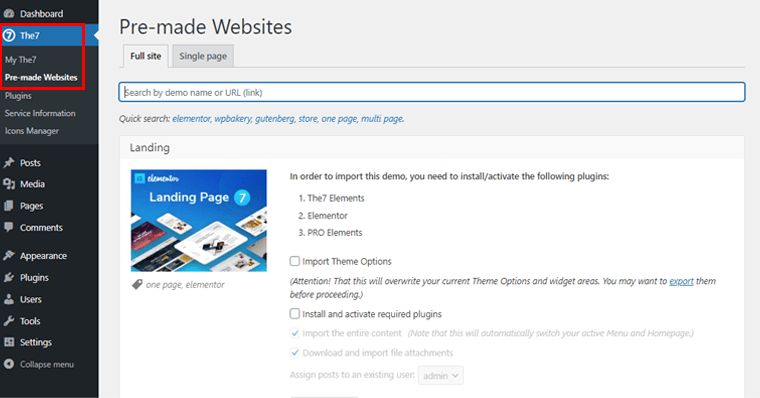
Task: Toggle Download and import file attachments checkbox
Action: pyautogui.click(x=295, y=352)
